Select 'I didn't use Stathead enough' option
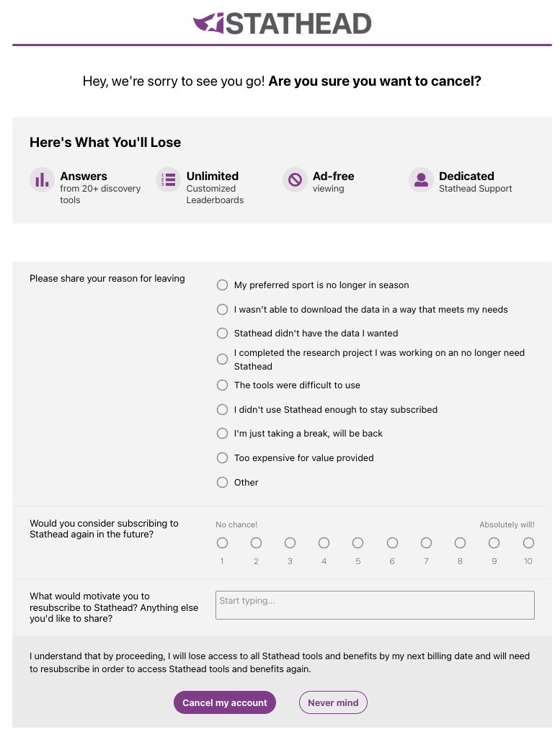The width and height of the screenshot is (560, 737). click(x=223, y=410)
